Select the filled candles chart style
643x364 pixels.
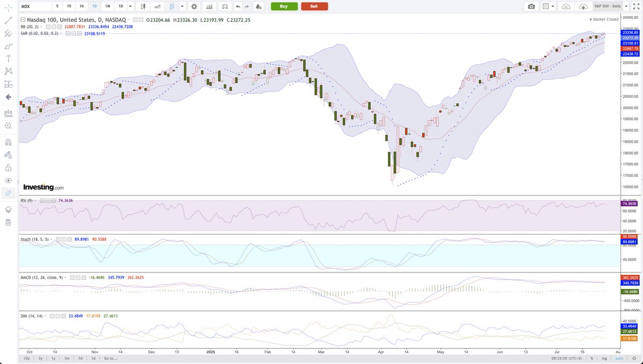pos(143,6)
